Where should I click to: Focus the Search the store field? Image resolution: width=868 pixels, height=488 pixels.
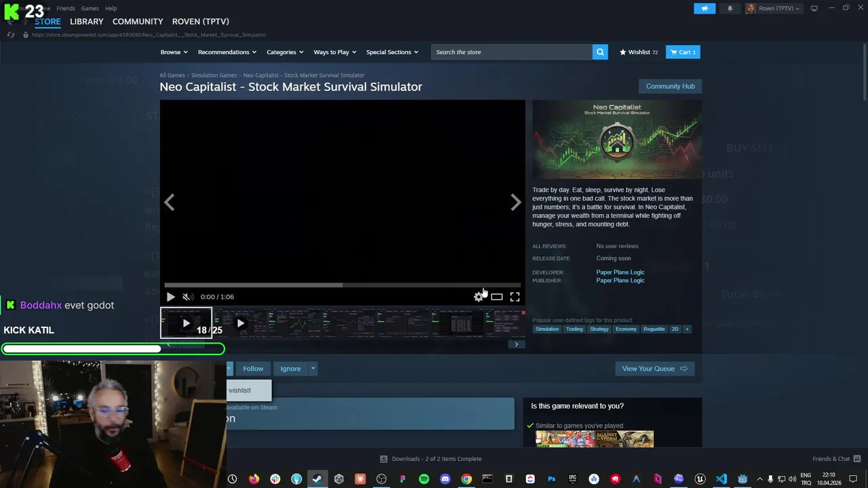point(511,52)
